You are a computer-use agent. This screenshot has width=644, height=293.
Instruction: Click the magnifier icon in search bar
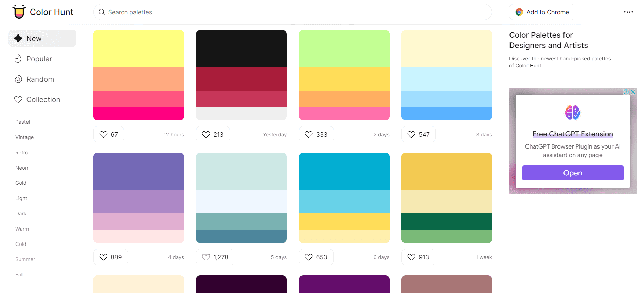point(102,12)
